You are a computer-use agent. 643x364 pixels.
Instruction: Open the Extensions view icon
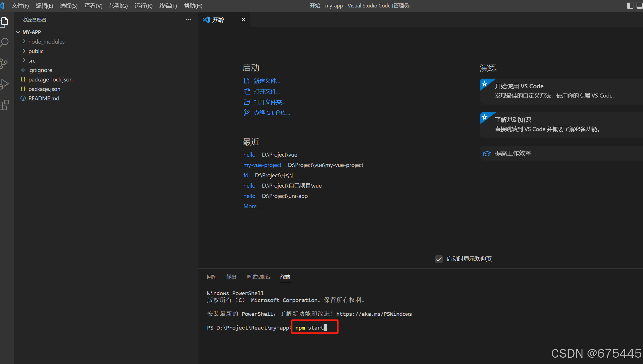(x=4, y=105)
